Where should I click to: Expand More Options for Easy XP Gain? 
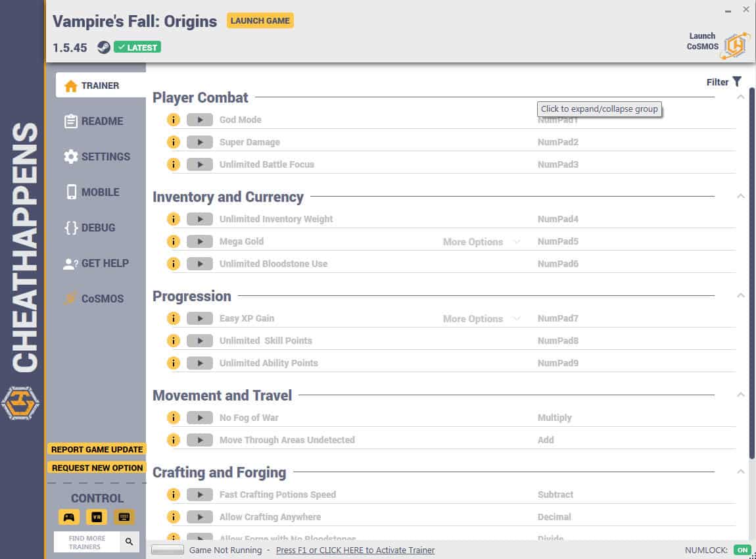(481, 319)
